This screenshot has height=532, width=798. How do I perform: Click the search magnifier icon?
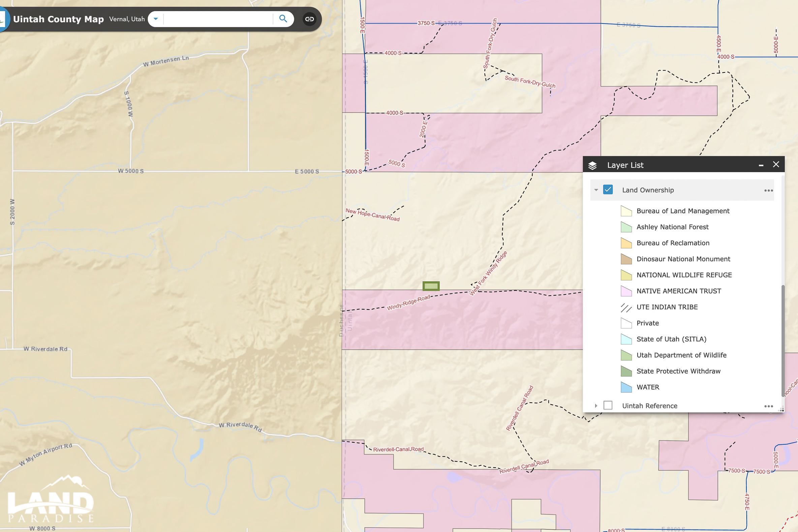click(x=283, y=19)
